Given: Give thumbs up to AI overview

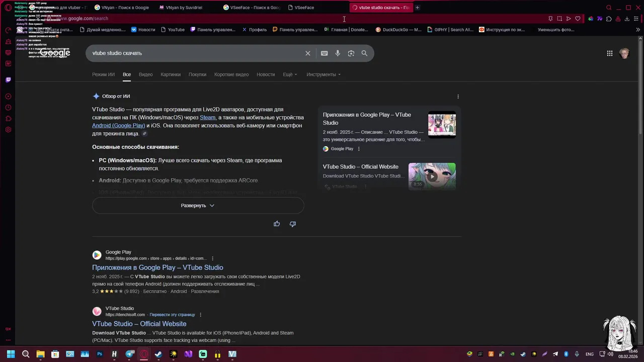Looking at the screenshot, I should pos(277,224).
